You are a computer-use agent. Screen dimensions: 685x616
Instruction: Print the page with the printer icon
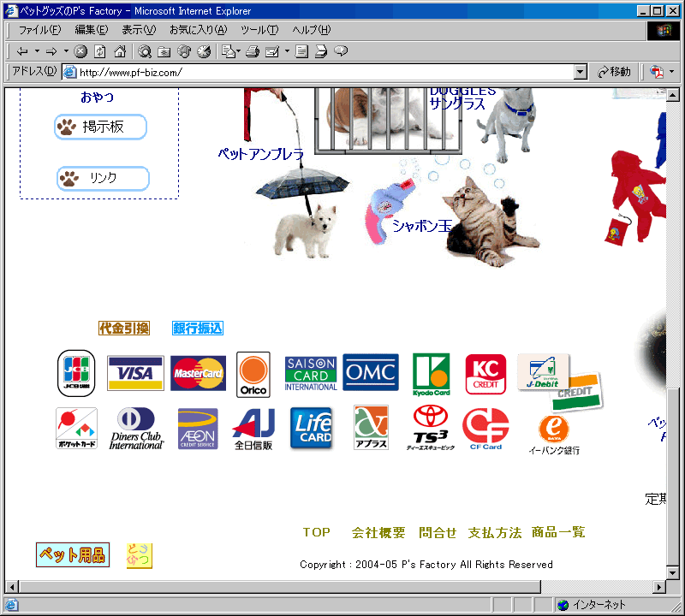253,51
